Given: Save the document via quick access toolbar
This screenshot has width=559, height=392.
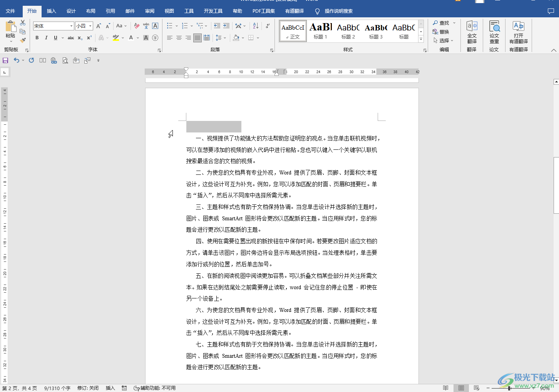Looking at the screenshot, I should click(x=5, y=60).
